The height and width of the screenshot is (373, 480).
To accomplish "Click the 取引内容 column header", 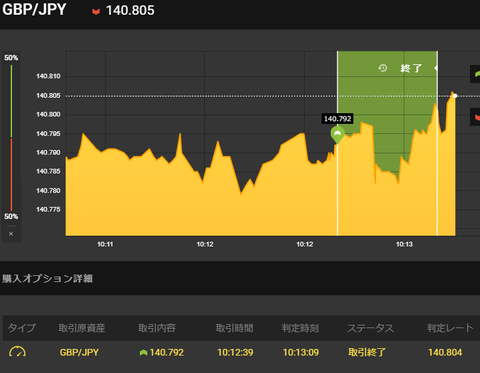I will (157, 328).
